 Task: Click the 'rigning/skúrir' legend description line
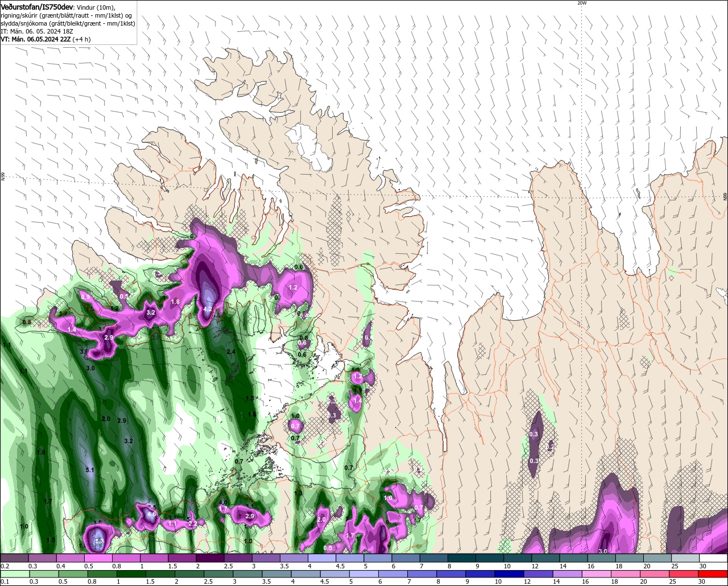click(67, 15)
